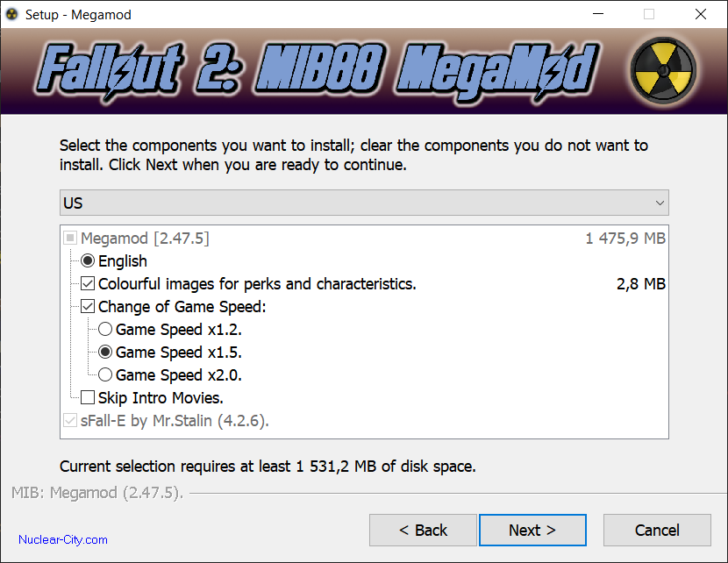Return with the Back button

click(423, 530)
